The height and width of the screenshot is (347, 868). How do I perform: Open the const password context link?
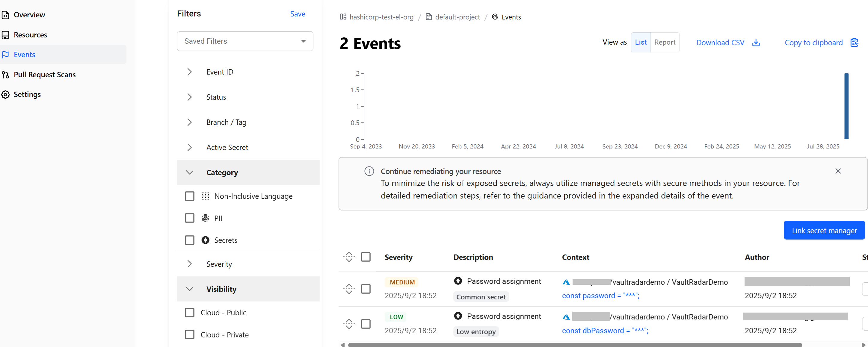[600, 296]
